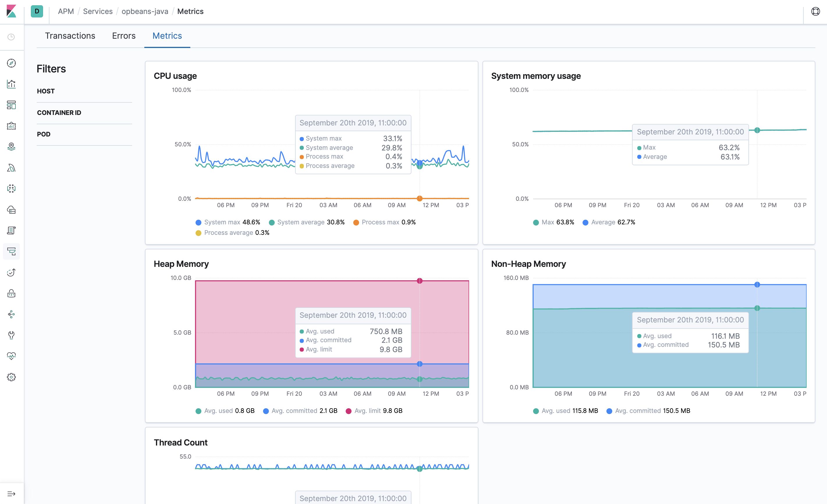Click the settings gear icon in sidebar

pos(13,377)
